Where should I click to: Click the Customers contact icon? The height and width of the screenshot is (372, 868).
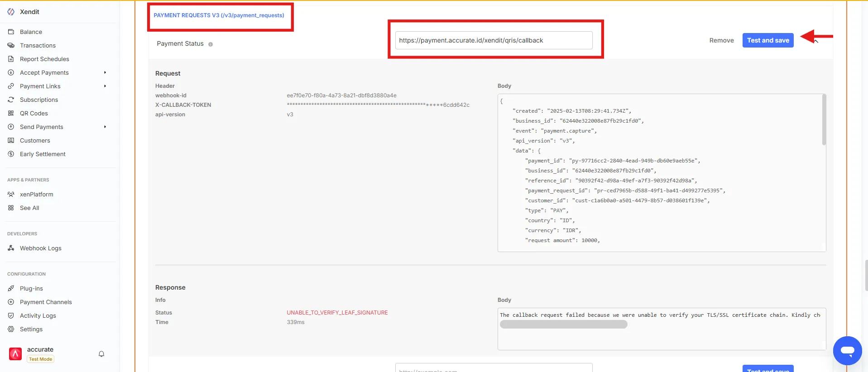point(11,140)
